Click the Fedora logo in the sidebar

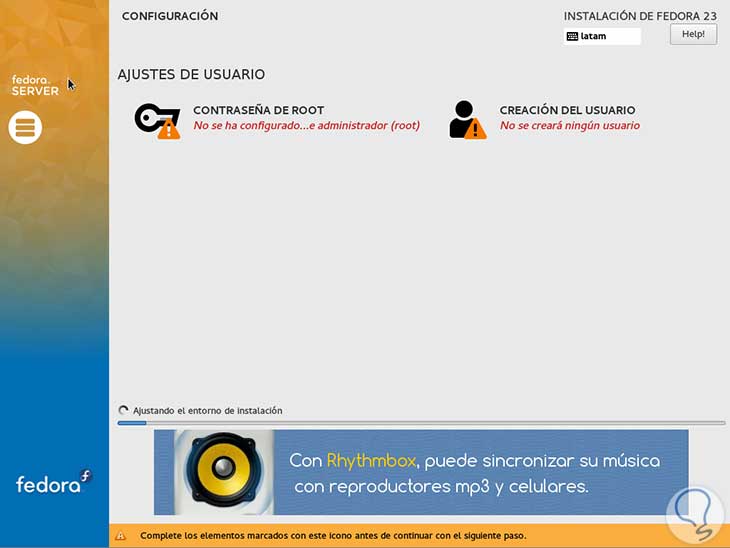(54, 482)
